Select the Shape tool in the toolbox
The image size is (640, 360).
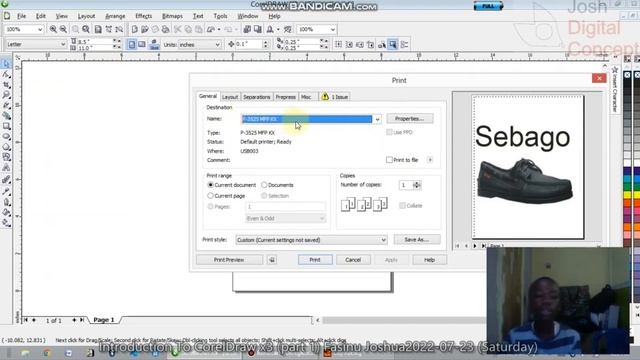click(6, 74)
